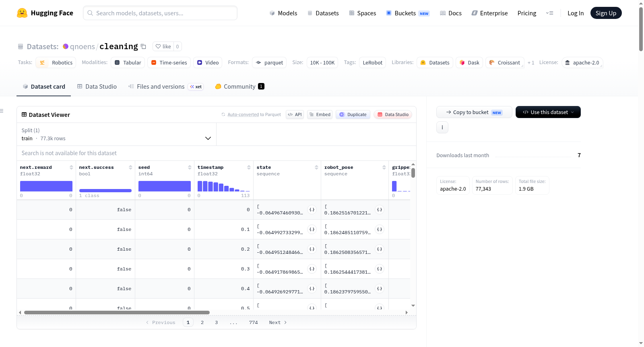Jump to page 774
The width and height of the screenshot is (644, 347).
(254, 322)
